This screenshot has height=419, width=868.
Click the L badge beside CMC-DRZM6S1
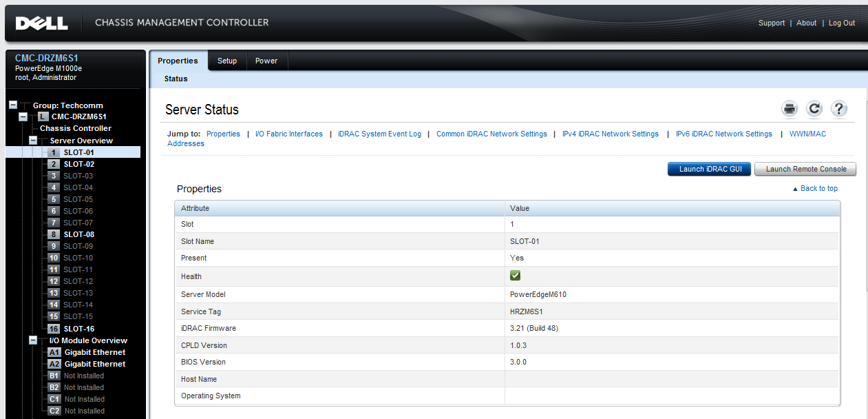tap(43, 116)
